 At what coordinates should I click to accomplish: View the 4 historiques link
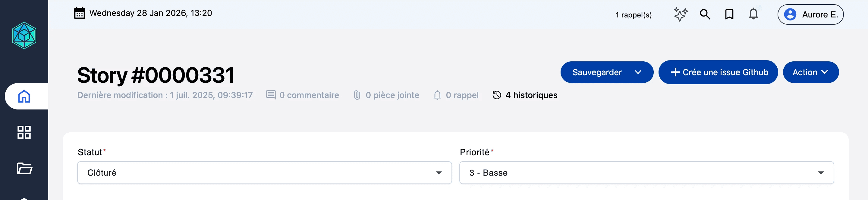tap(525, 95)
